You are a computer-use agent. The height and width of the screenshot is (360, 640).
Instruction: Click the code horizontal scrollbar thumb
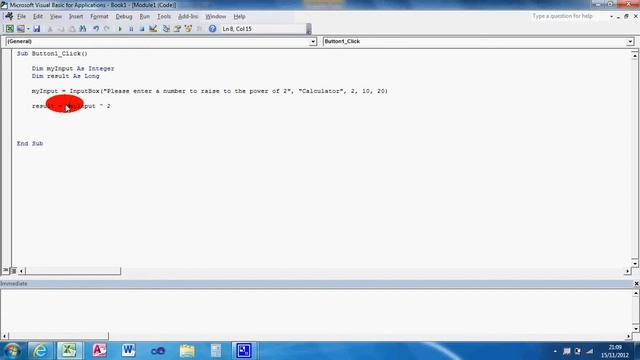73,271
